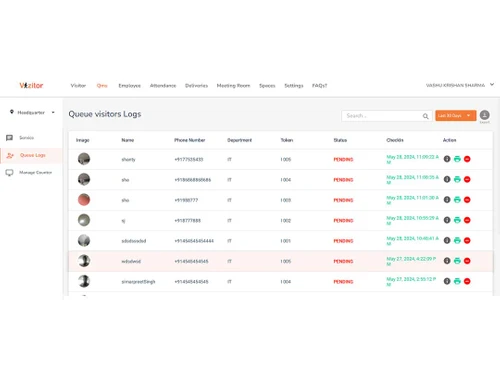Open simarpreetSingh's photo thumbnail

pyautogui.click(x=84, y=281)
